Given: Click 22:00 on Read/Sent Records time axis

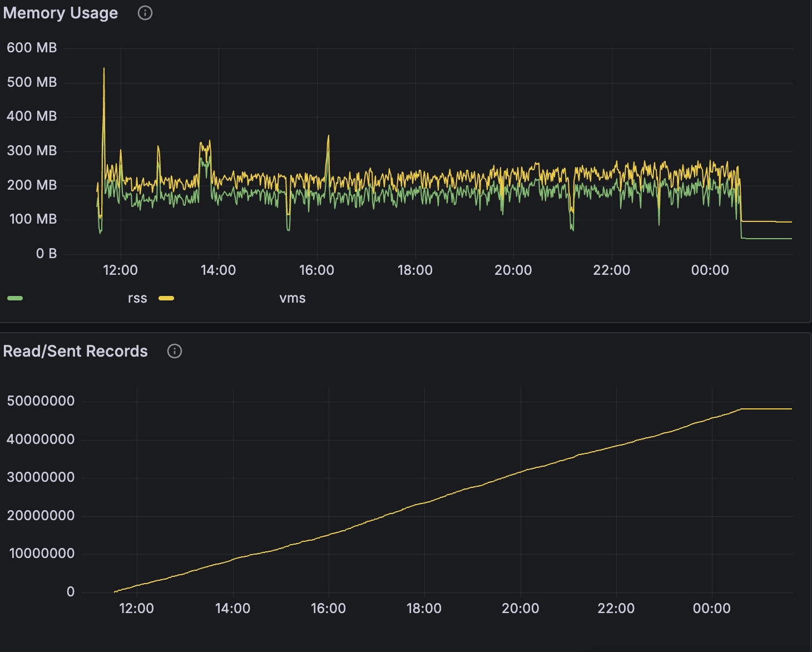Looking at the screenshot, I should 616,609.
